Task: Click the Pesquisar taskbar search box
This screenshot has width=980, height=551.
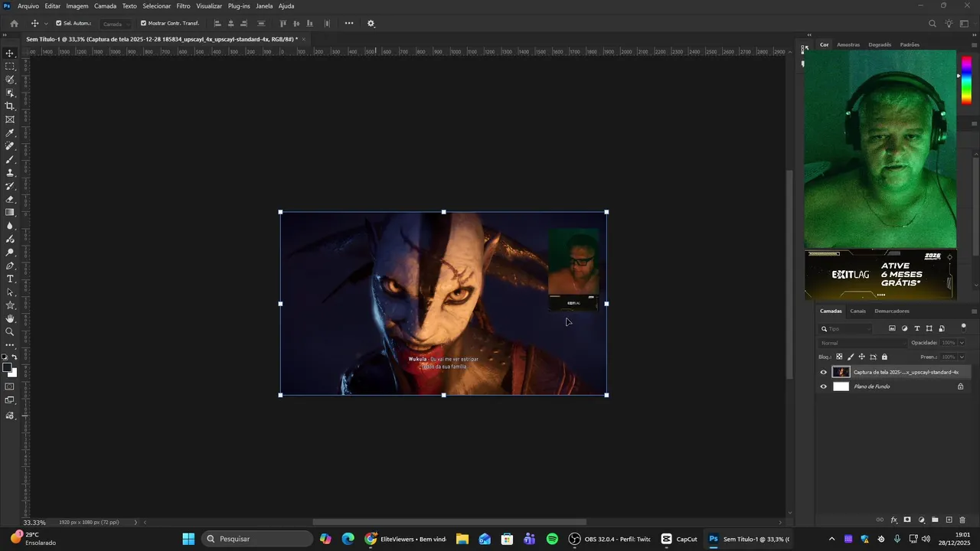Action: (x=258, y=539)
